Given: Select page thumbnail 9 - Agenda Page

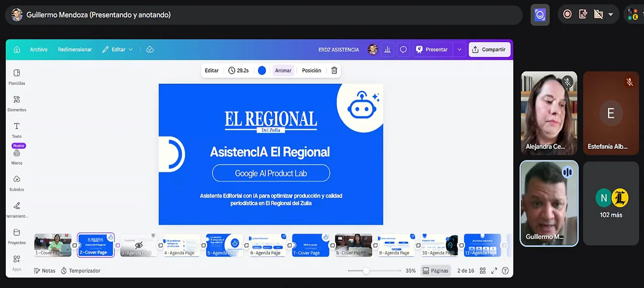Looking at the screenshot, I should coord(397,245).
